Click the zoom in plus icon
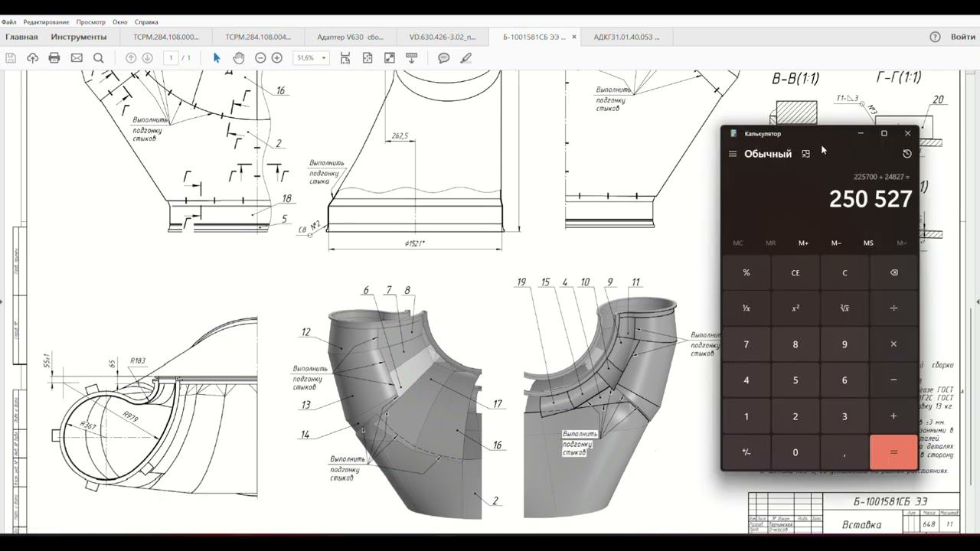 [277, 58]
